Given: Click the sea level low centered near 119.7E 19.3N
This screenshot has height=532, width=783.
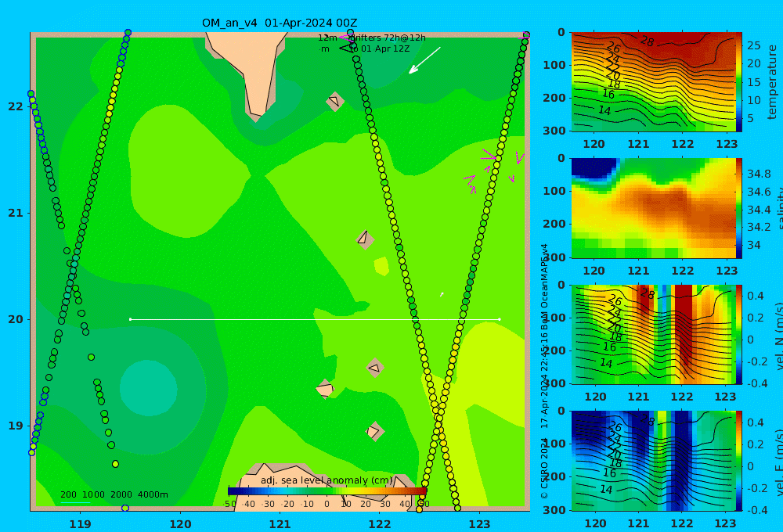Looking at the screenshot, I should 148,388.
